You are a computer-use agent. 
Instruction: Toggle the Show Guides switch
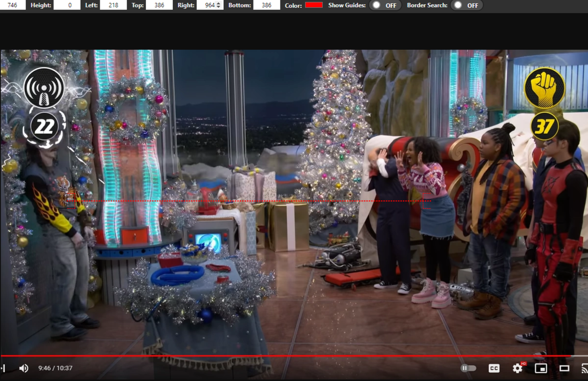pyautogui.click(x=385, y=5)
